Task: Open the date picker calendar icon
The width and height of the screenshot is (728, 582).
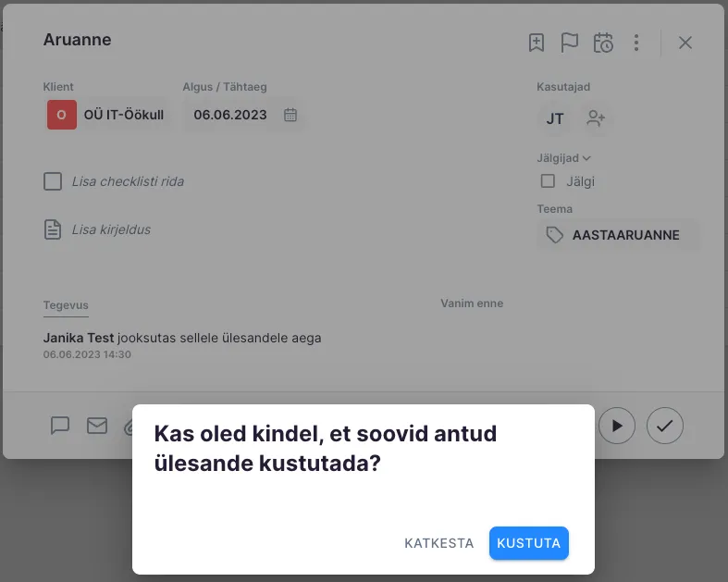Action: coord(290,115)
